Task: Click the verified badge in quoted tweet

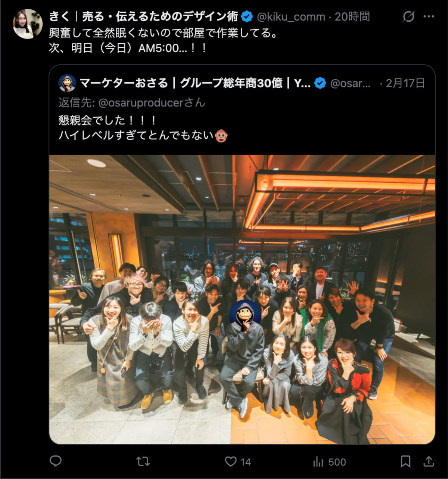Action: (320, 83)
